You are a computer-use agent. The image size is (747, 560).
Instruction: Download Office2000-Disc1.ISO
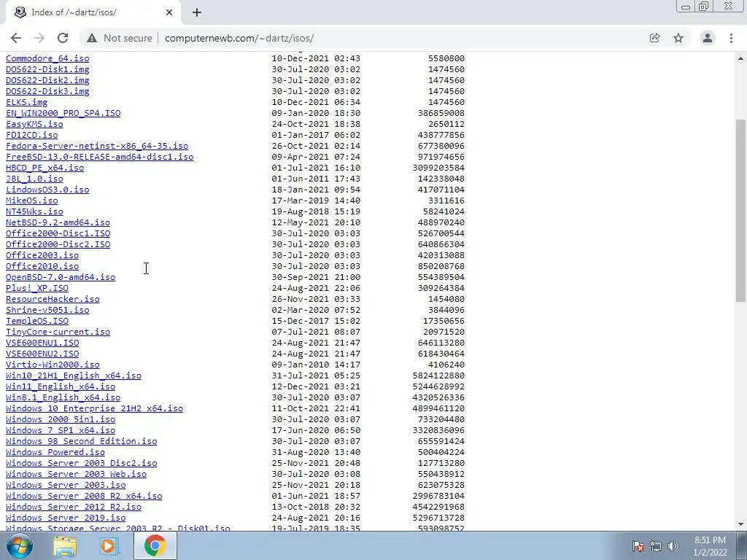point(58,233)
